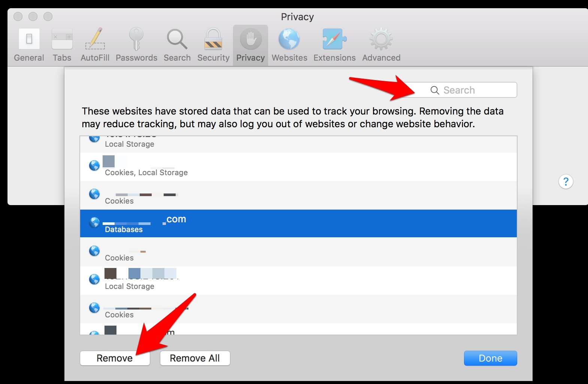Image resolution: width=588 pixels, height=384 pixels.
Task: Click the globe icon of the selected .com row
Action: (94, 223)
